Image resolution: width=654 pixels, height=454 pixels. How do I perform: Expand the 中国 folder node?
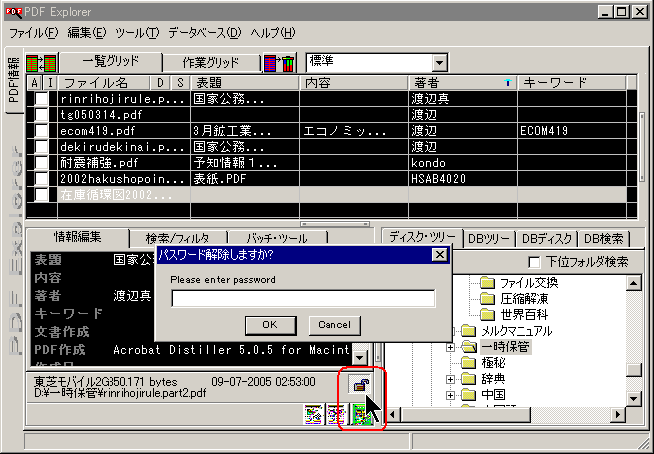[451, 396]
